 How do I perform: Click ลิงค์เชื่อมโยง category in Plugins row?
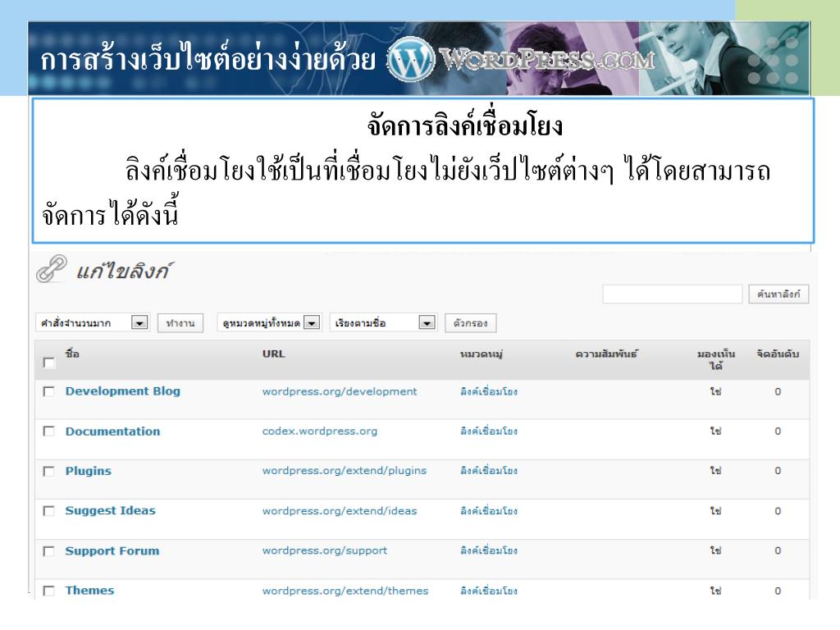click(x=489, y=471)
